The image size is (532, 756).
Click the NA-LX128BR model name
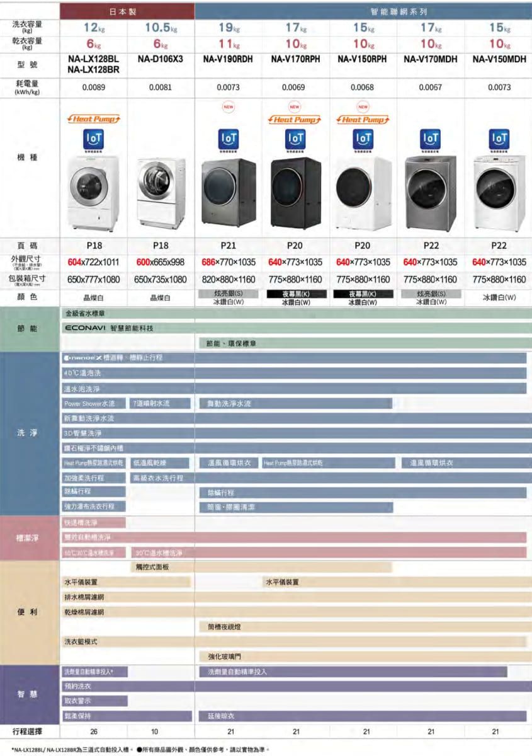click(94, 70)
